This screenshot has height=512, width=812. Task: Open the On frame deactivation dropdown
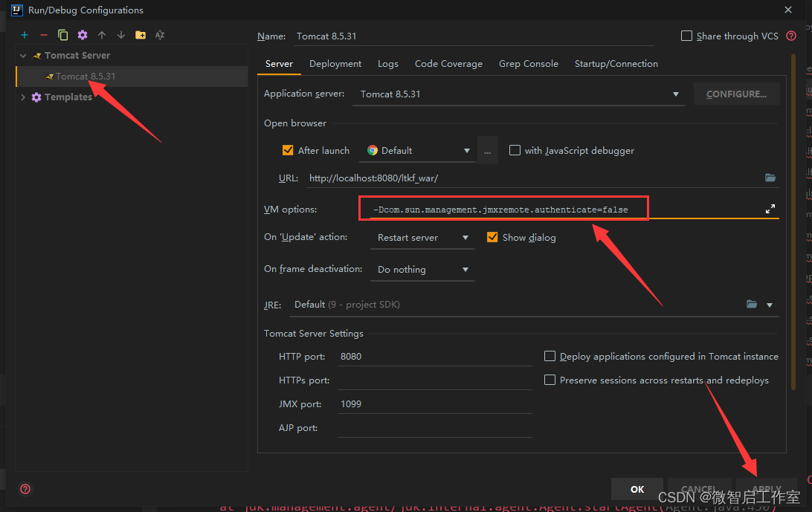(422, 270)
